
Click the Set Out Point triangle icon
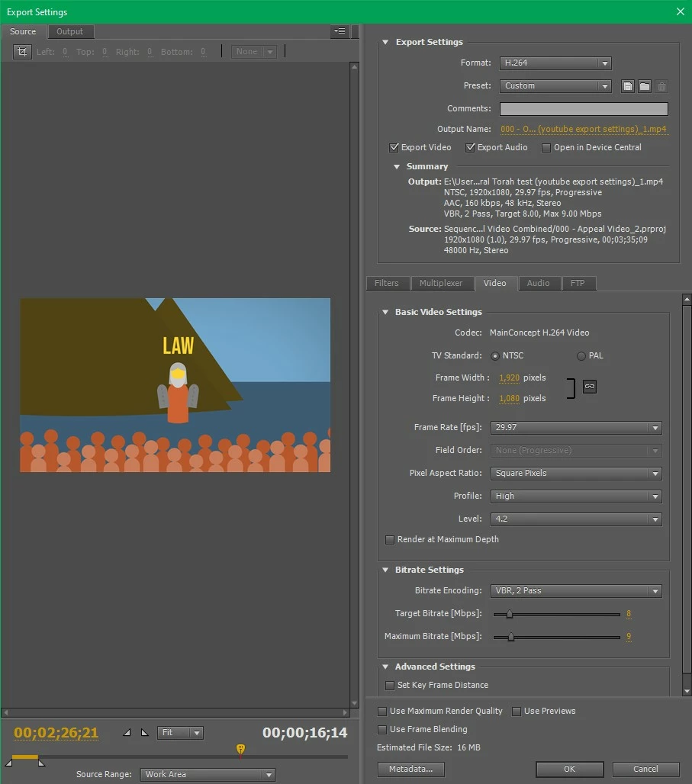point(145,732)
